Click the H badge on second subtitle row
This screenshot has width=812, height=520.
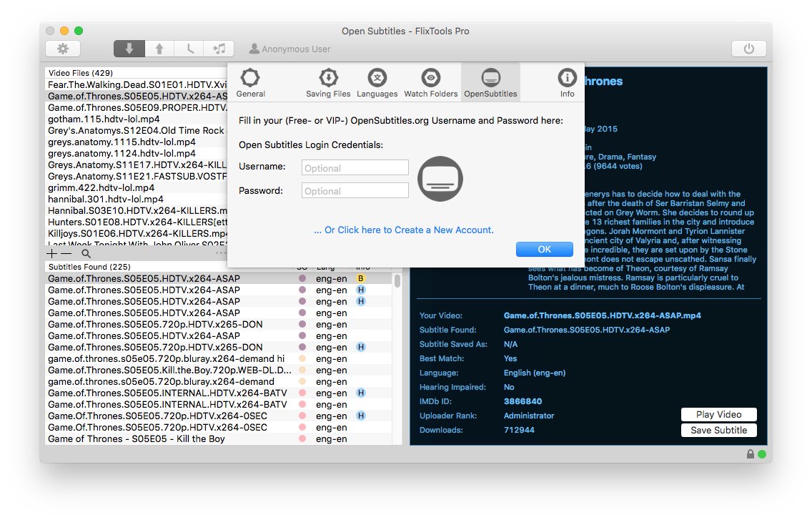[x=361, y=290]
